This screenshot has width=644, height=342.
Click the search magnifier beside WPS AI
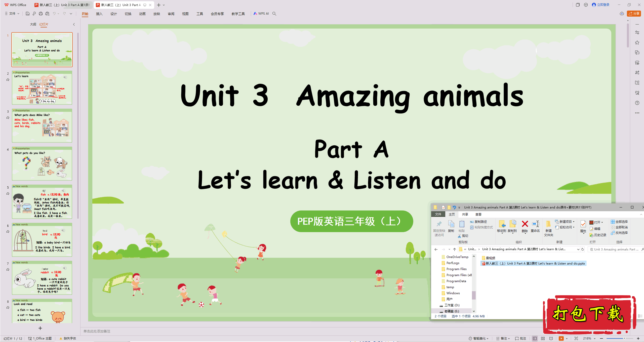[274, 14]
